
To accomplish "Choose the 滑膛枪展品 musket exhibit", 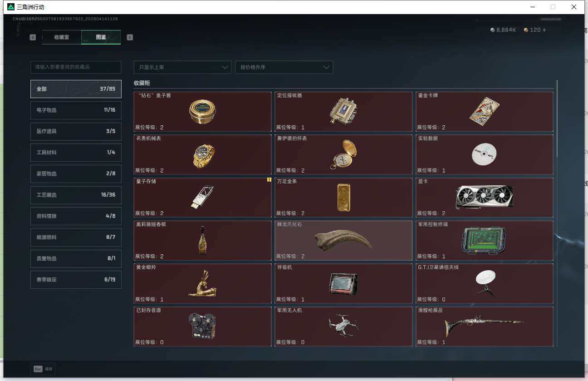I will (x=485, y=327).
